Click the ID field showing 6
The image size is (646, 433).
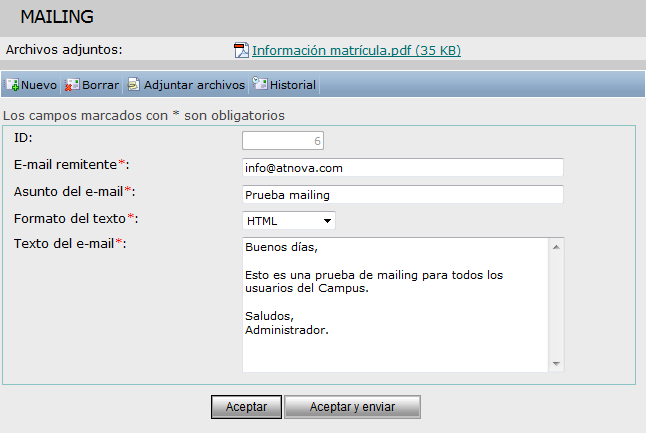[x=283, y=141]
